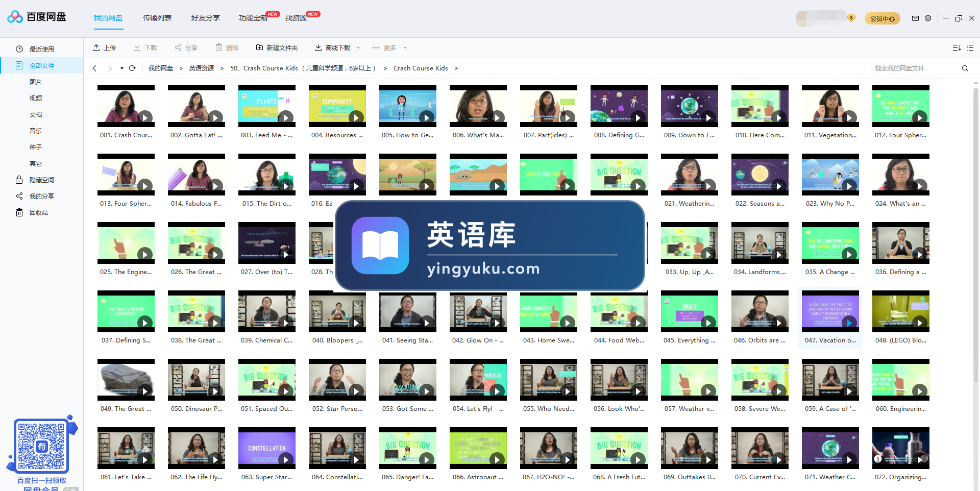Go to 50、Crash Course Kids breadcrumb folder

pyautogui.click(x=303, y=68)
